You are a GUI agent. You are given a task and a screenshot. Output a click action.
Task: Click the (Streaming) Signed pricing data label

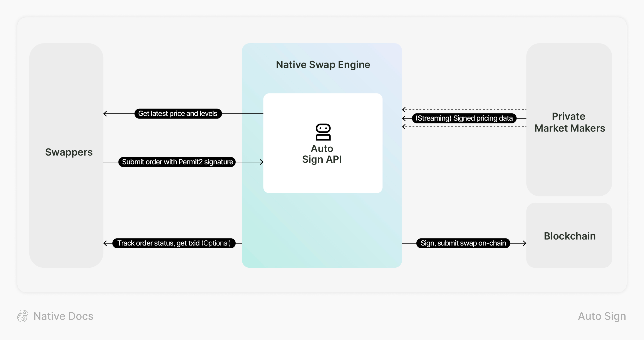pyautogui.click(x=464, y=118)
